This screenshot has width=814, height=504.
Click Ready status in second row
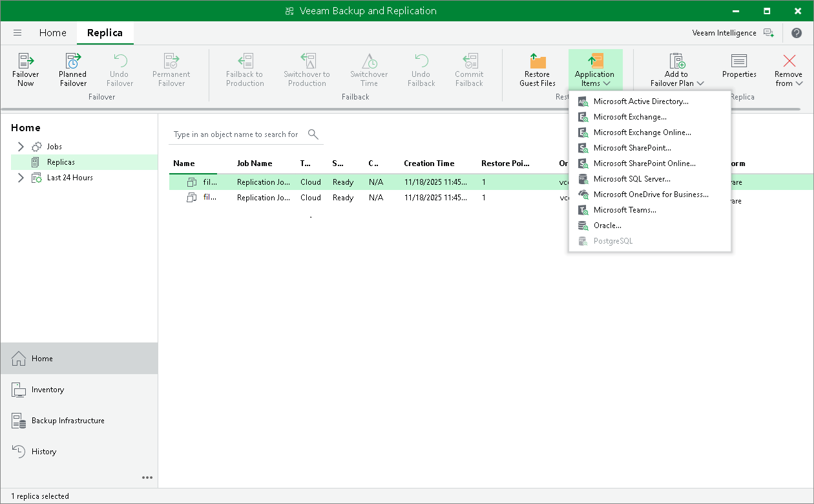click(343, 198)
